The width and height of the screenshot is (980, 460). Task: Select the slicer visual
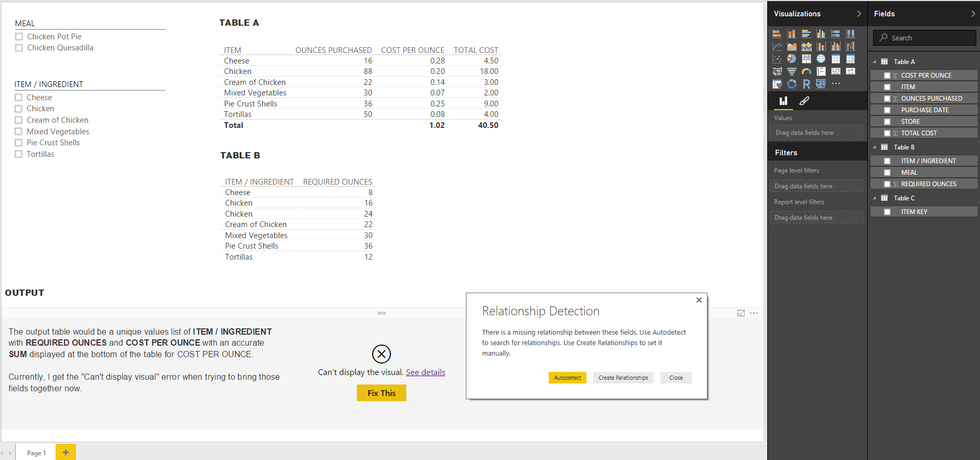pos(777,84)
